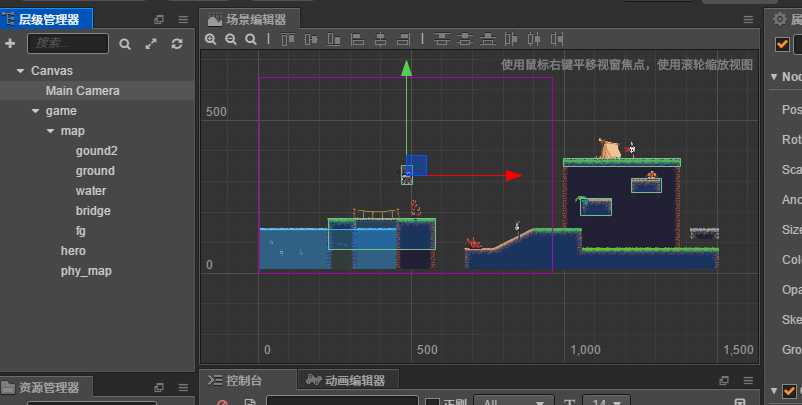This screenshot has height=405, width=802.
Task: Open the console log file icon
Action: (250, 402)
